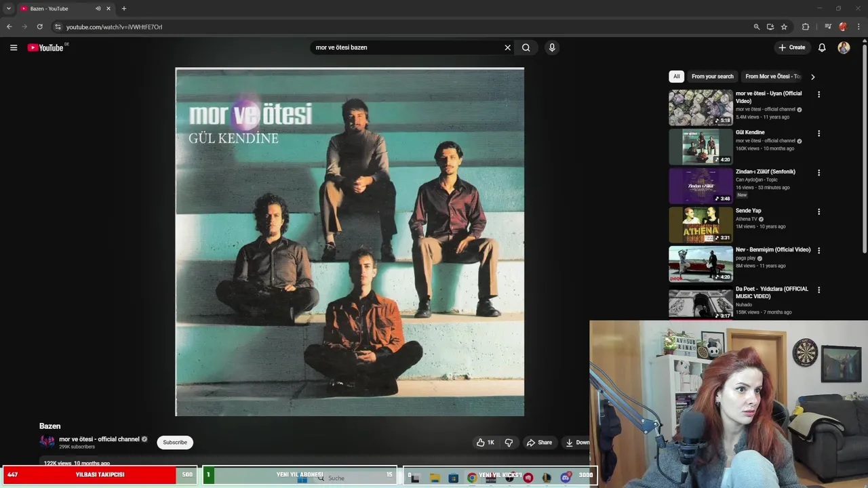Share the video
This screenshot has height=488, width=868.
pyautogui.click(x=540, y=443)
